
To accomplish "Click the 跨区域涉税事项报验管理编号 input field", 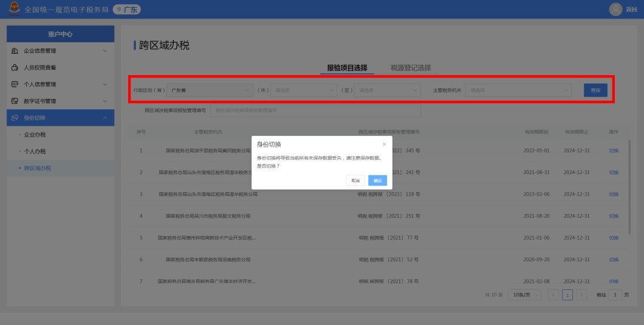I will 315,110.
